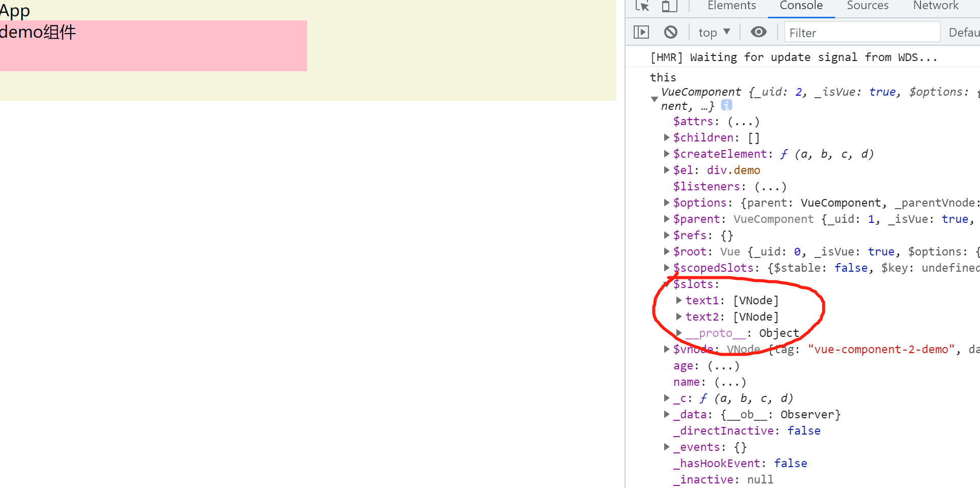Screen dimensions: 980x488
Task: Open the Default levels dropdown
Action: (964, 33)
